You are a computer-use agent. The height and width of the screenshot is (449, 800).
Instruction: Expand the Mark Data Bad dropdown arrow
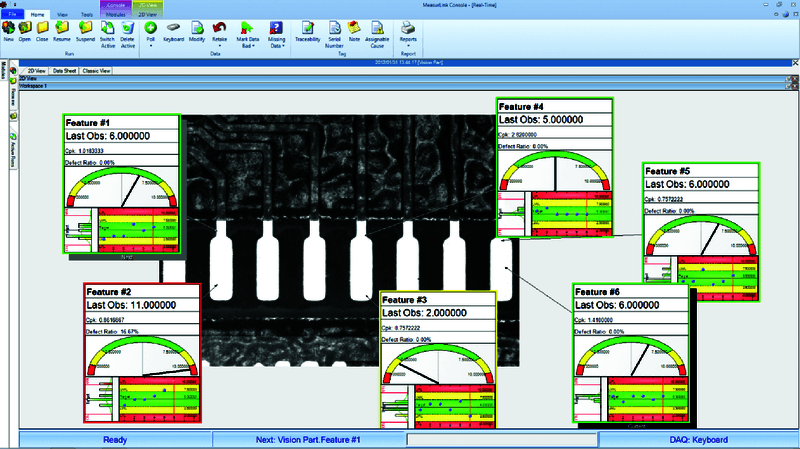tap(254, 46)
